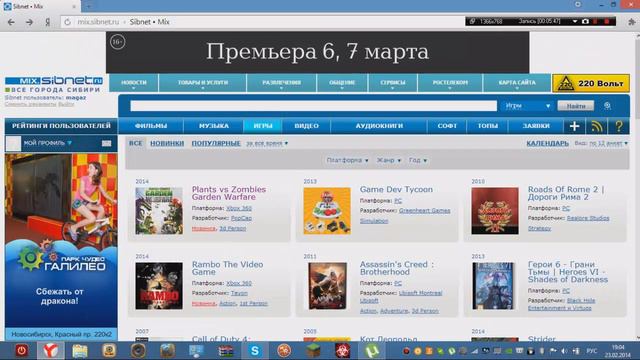Click the browser settings gear in title bar
The width and height of the screenshot is (640, 360).
tap(578, 4)
